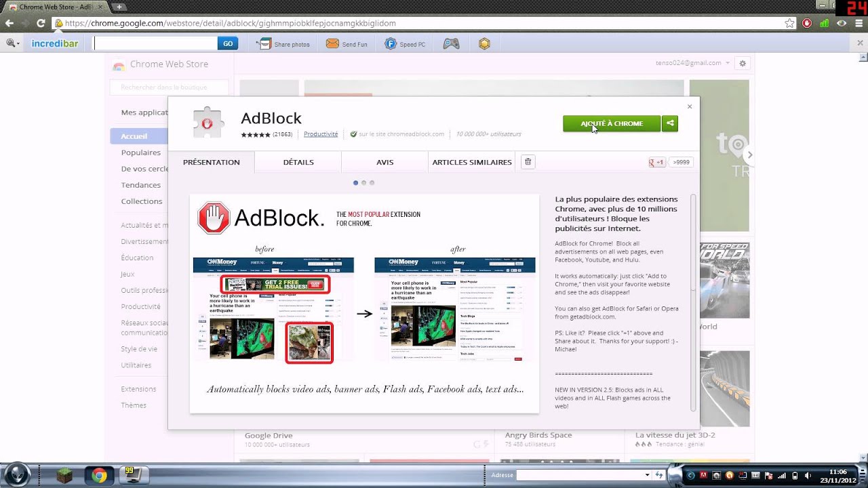Click the Speed PC toolbar item
Image resolution: width=868 pixels, height=488 pixels.
[x=406, y=44]
